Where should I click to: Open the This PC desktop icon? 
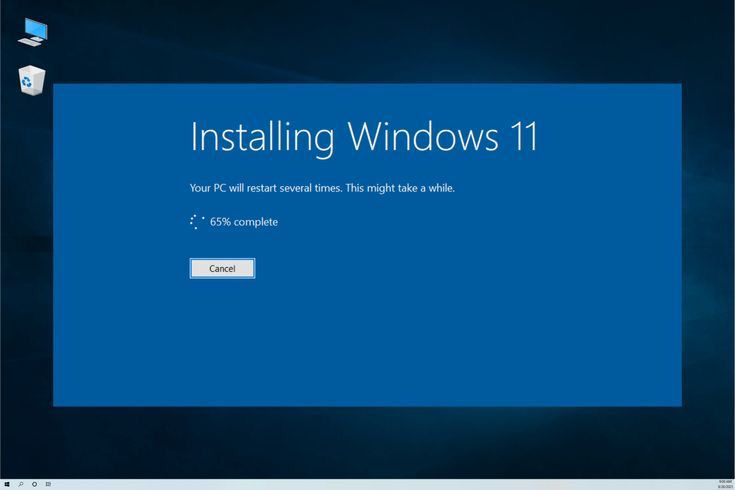click(x=32, y=31)
